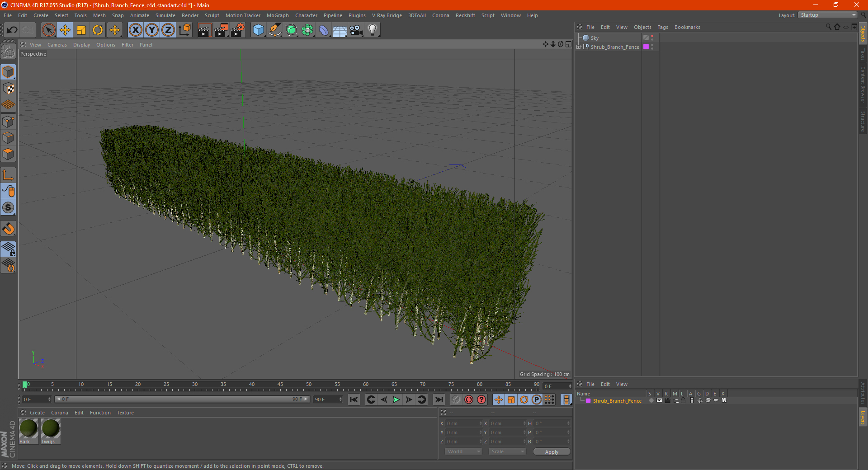Toggle Z axis lock
Screen dimensions: 868x470
[x=168, y=30]
